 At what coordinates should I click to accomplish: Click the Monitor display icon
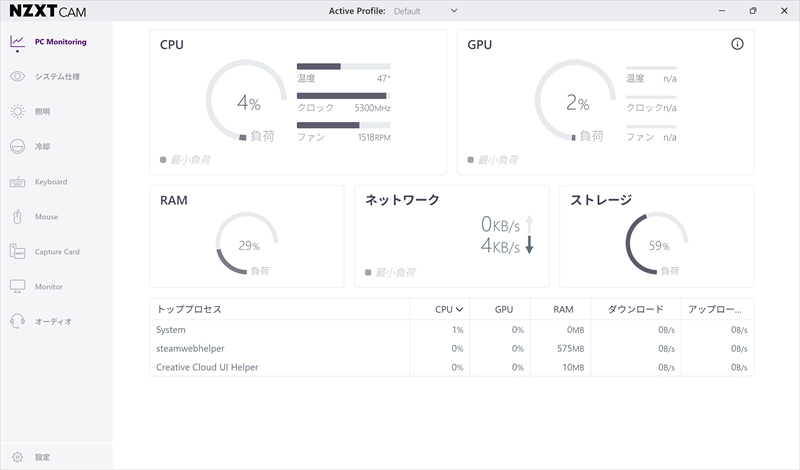(x=17, y=287)
